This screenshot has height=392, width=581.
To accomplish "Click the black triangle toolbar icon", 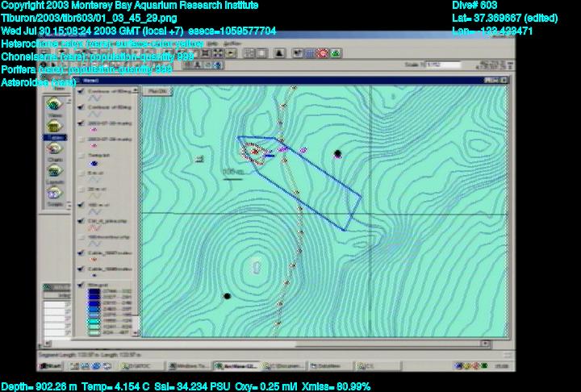I will (280, 52).
